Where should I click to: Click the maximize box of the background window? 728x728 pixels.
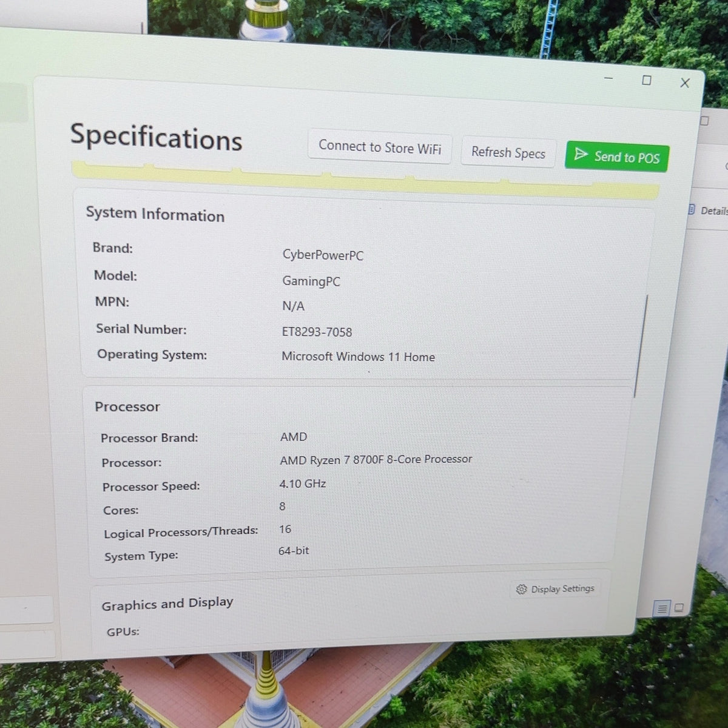pyautogui.click(x=704, y=121)
